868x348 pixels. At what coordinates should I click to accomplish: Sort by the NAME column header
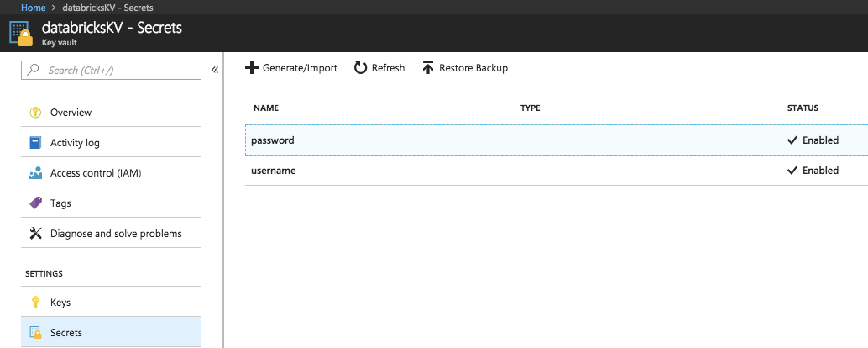[266, 108]
